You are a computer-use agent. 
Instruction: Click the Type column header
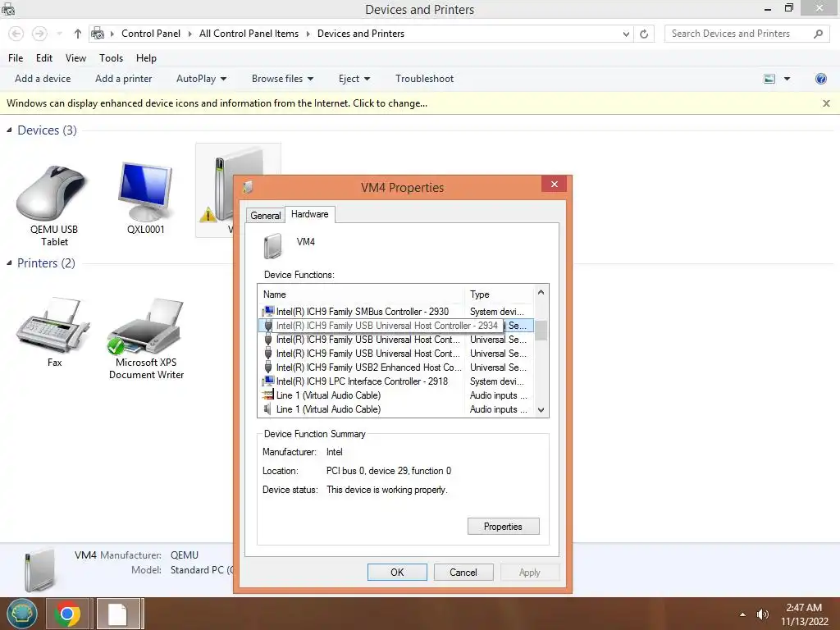[x=500, y=294]
